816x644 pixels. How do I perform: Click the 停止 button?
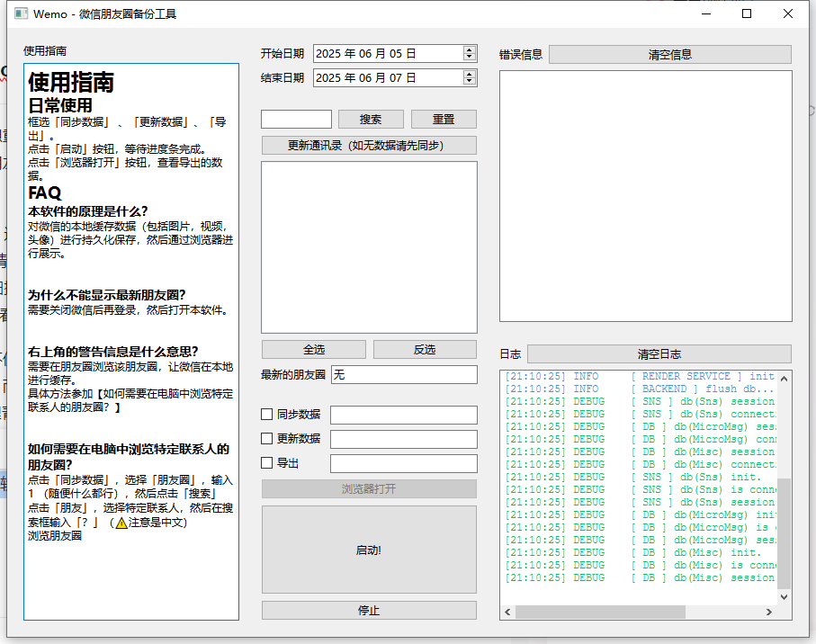(x=369, y=610)
